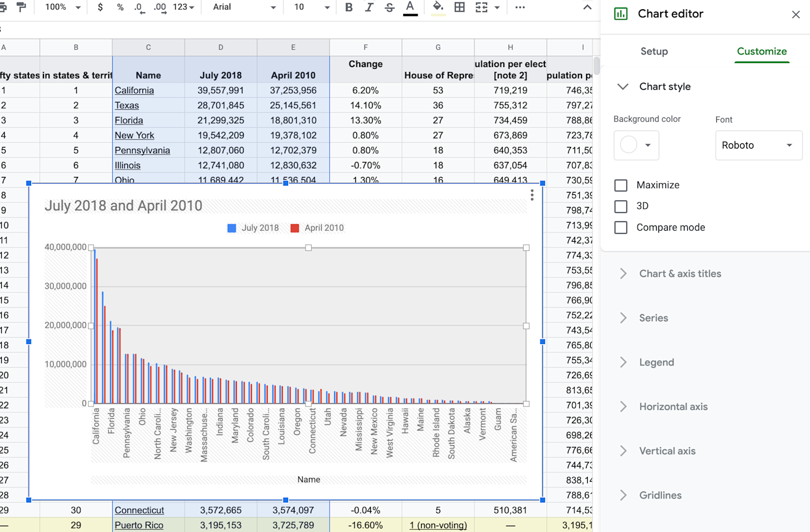Toggle bold formatting in toolbar
This screenshot has height=532, width=810.
click(x=349, y=8)
